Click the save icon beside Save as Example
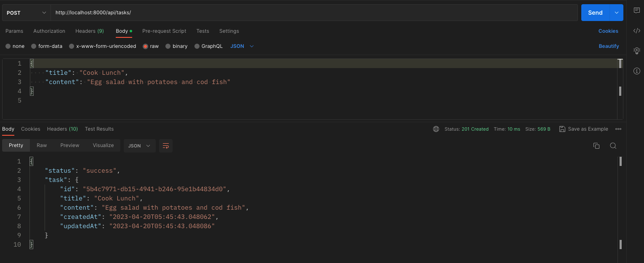Screen dimensions: 644x263 tap(562, 129)
